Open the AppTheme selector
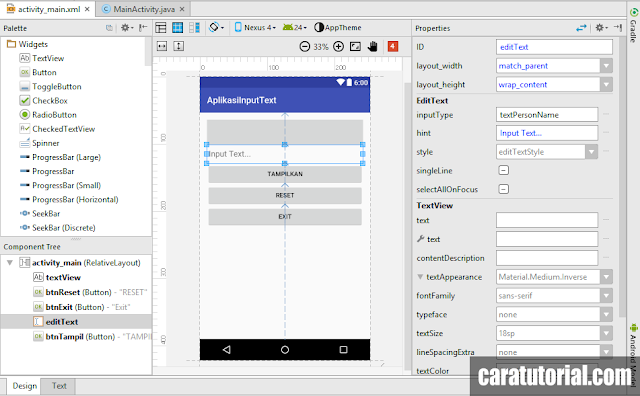 [x=338, y=28]
